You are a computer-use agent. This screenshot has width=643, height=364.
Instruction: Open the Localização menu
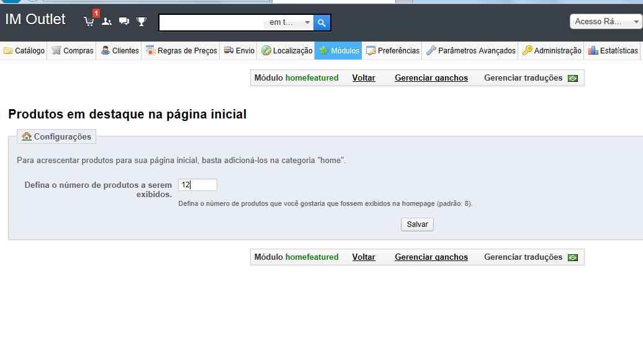[287, 50]
